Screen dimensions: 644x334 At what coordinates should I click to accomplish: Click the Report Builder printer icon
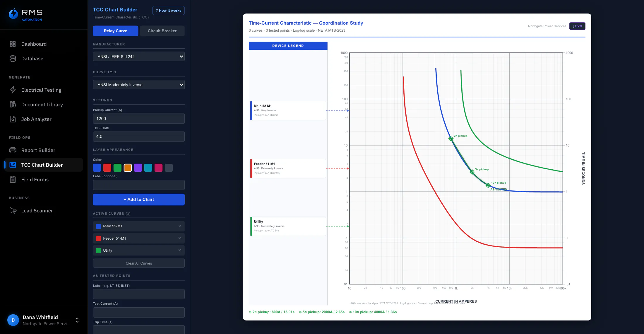pos(13,150)
